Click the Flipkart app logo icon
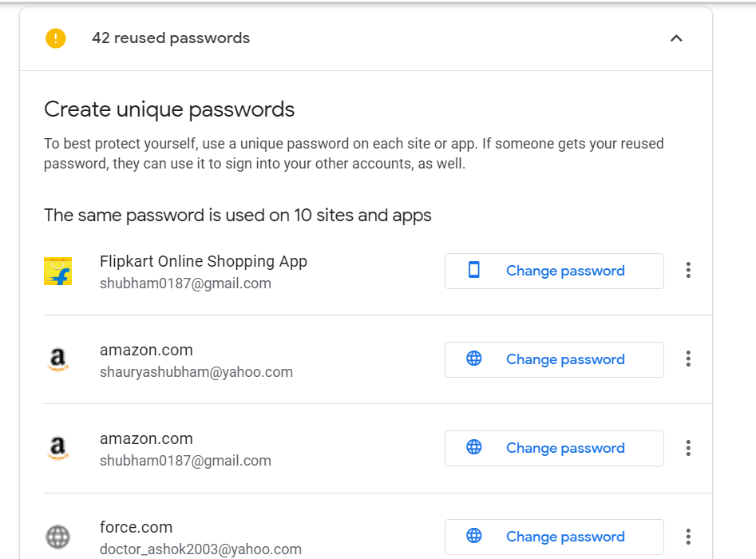 [x=57, y=272]
